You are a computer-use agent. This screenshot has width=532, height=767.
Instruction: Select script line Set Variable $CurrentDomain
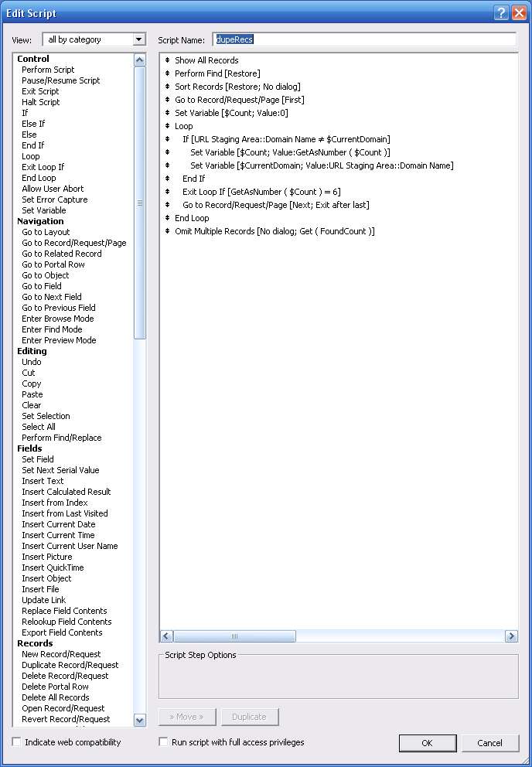[x=322, y=165]
